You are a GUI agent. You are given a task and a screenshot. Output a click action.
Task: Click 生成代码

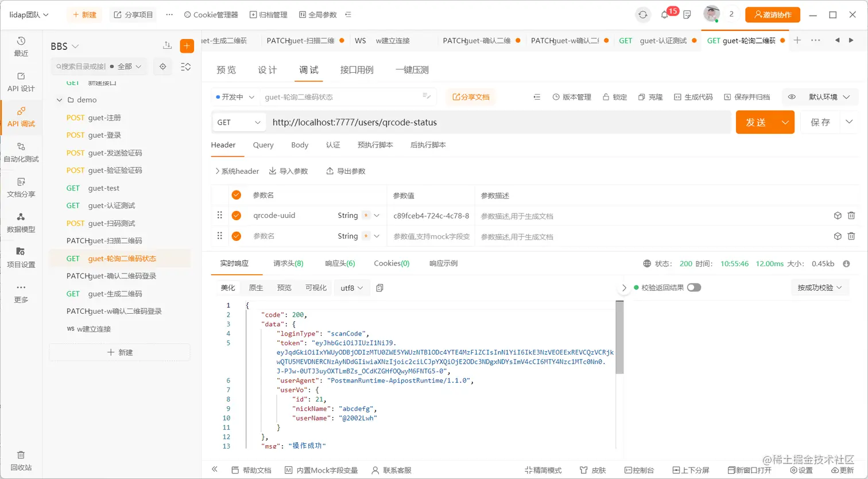[x=693, y=97]
